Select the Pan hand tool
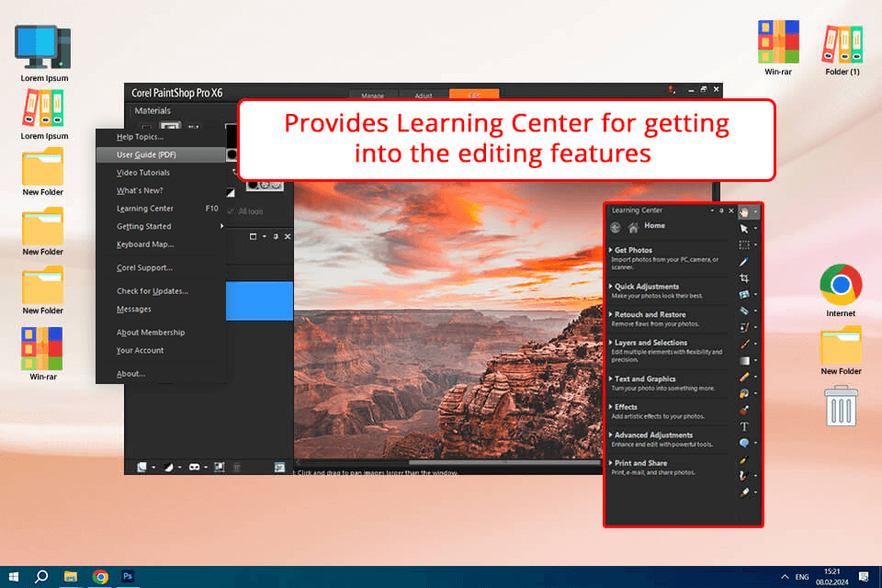The image size is (882, 588). (x=743, y=212)
